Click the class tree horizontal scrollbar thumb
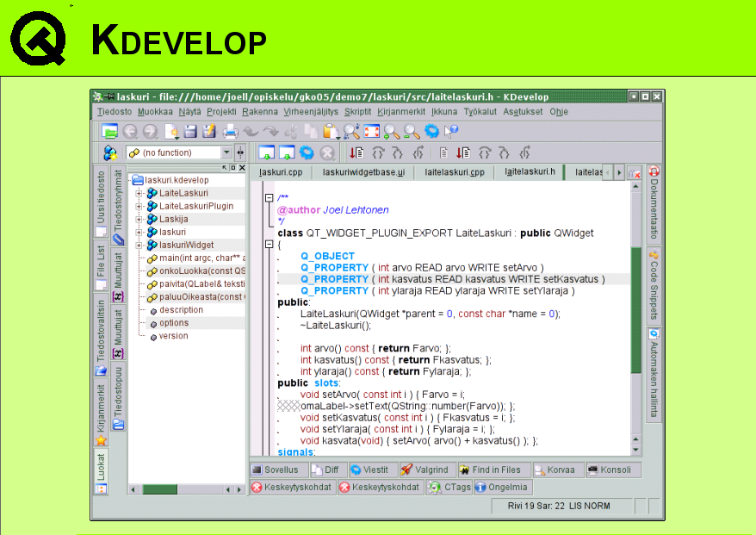The height and width of the screenshot is (535, 756). coord(160,489)
